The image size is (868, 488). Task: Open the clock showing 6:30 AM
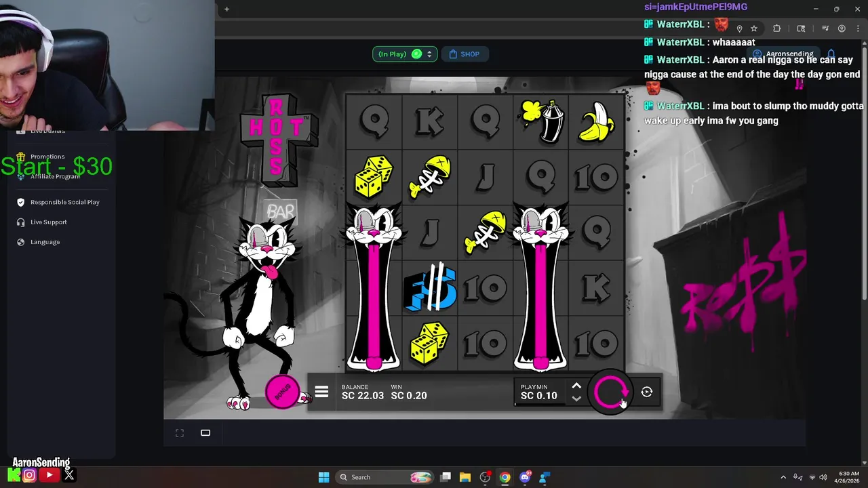click(x=848, y=477)
